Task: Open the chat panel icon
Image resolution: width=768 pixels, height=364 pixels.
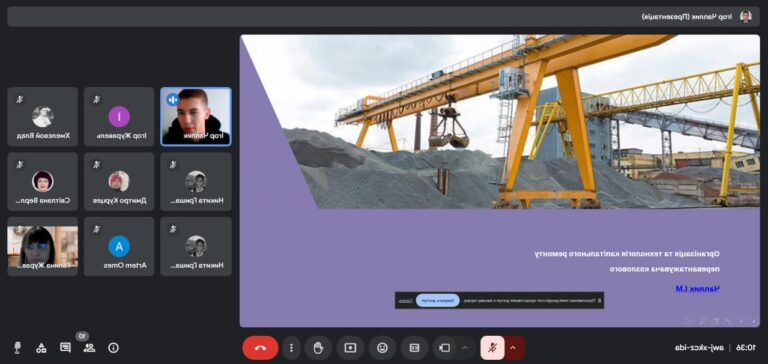Action: (65, 347)
